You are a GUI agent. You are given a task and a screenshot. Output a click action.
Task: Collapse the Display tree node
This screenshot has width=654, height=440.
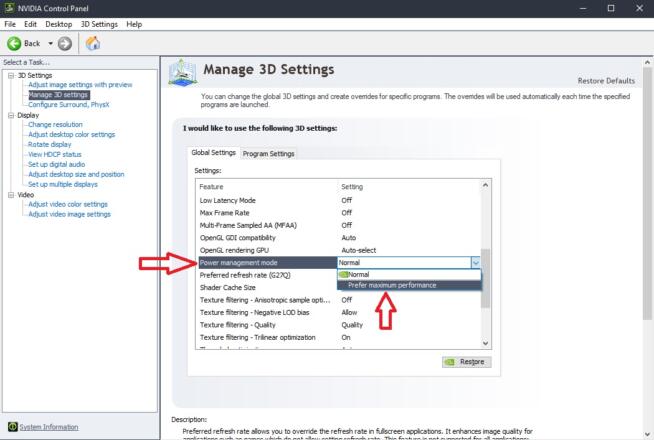pos(11,116)
